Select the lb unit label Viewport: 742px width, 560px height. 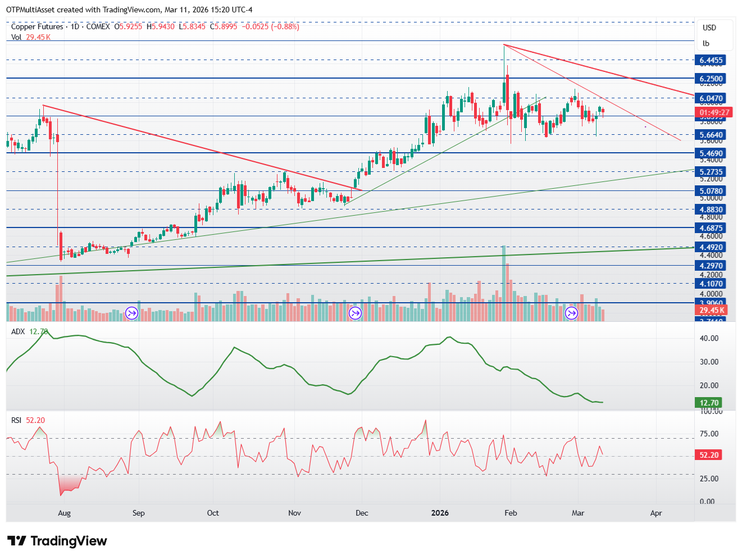pyautogui.click(x=706, y=43)
